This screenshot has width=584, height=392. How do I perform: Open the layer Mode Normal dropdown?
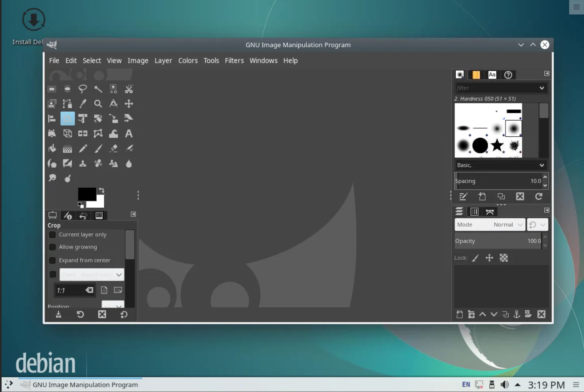point(490,225)
